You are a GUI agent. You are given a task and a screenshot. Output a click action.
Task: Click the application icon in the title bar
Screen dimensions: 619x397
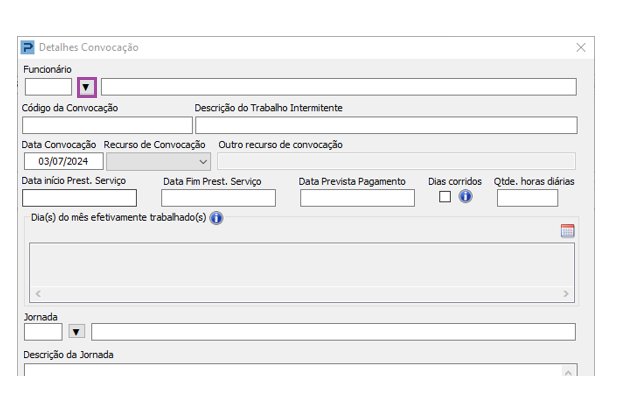pos(28,47)
